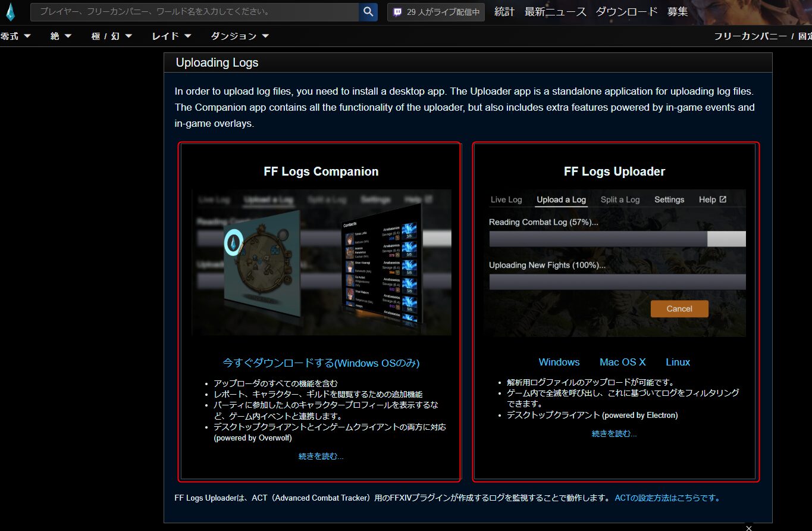Click the Linux download link
The height and width of the screenshot is (531, 812).
[678, 361]
